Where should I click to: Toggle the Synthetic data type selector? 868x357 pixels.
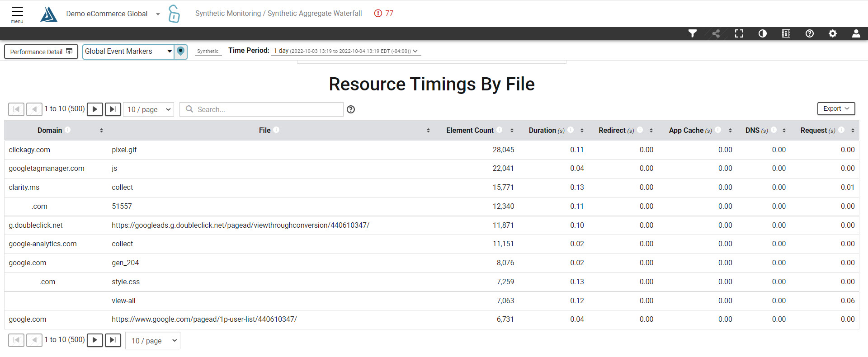tap(208, 51)
